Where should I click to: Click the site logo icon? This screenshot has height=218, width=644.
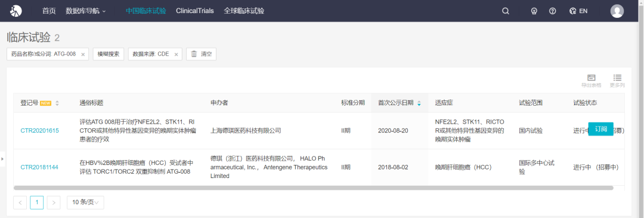pyautogui.click(x=16, y=11)
